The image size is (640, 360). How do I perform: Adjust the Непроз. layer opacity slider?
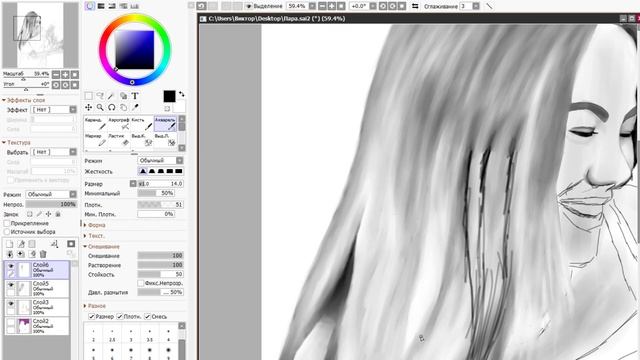pos(51,204)
